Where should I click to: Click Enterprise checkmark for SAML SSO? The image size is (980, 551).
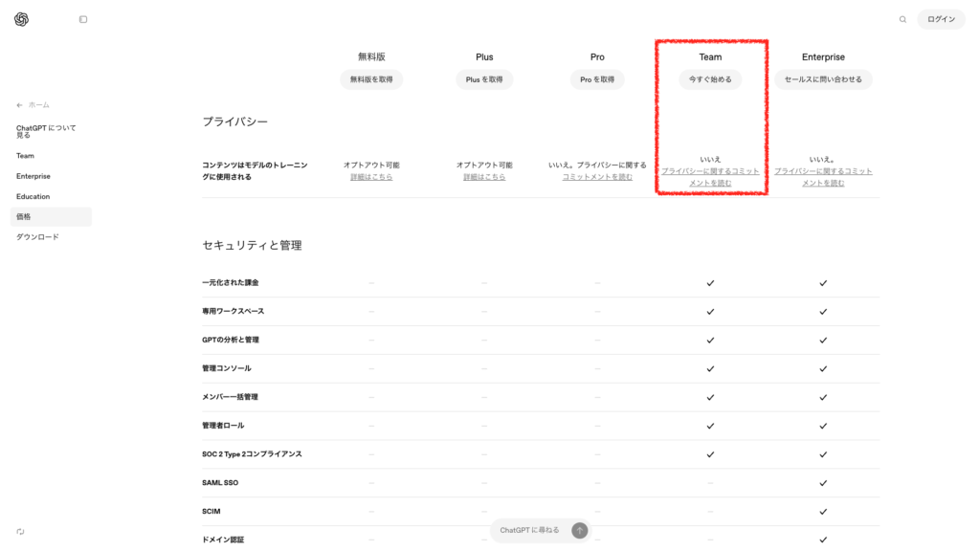click(x=823, y=483)
